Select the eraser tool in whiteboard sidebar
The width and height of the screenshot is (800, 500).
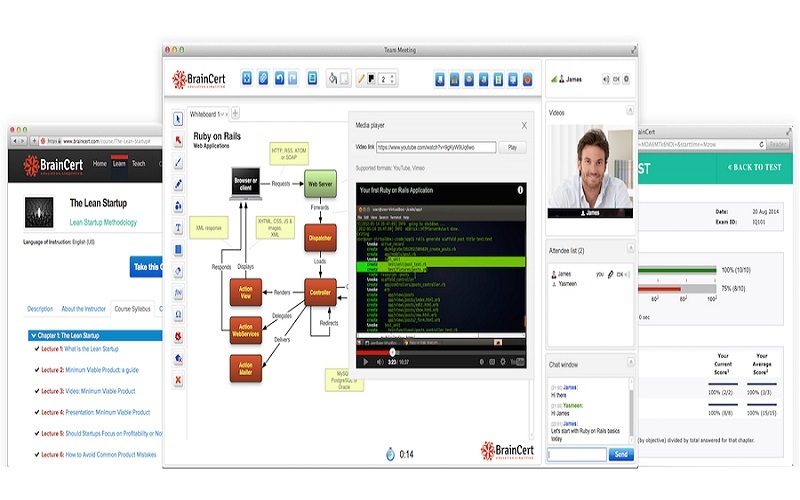[x=178, y=271]
